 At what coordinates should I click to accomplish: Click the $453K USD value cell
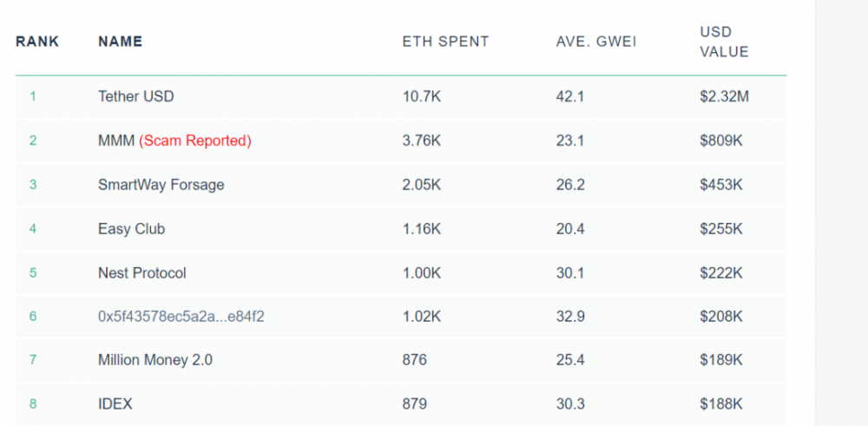(720, 185)
